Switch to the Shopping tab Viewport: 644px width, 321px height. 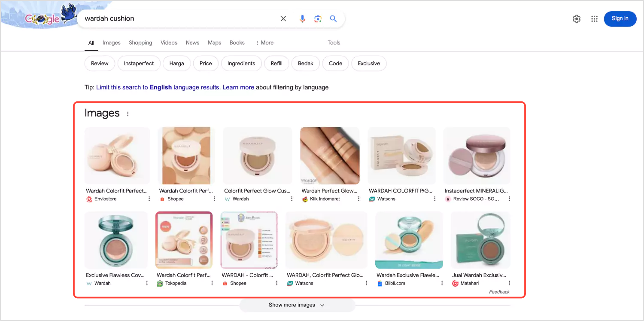pyautogui.click(x=140, y=43)
